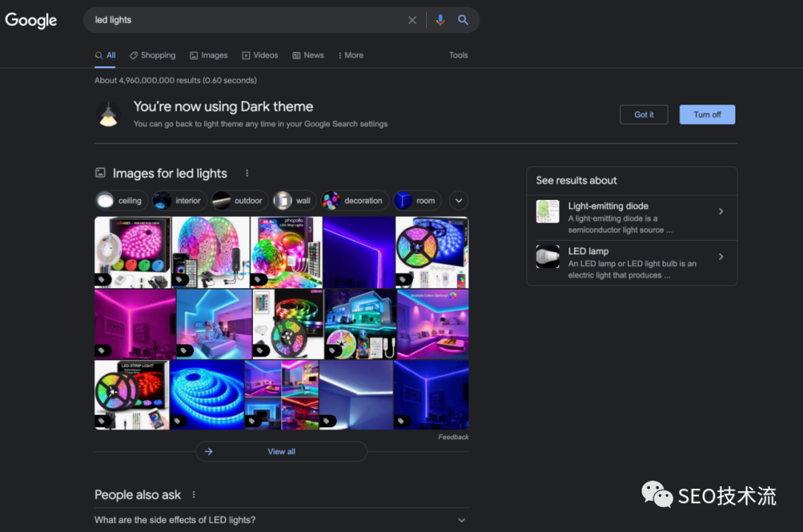Start voice search with microphone icon
The height and width of the screenshot is (532, 803).
point(440,20)
